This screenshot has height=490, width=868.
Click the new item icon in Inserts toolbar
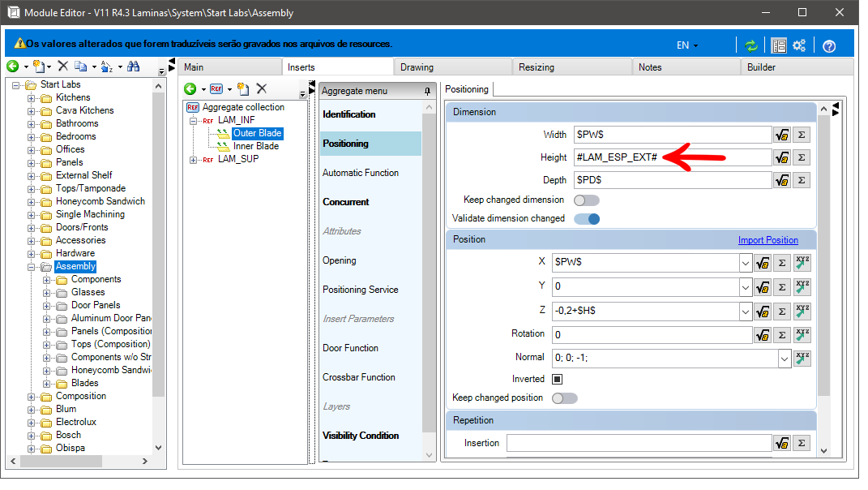(x=243, y=88)
